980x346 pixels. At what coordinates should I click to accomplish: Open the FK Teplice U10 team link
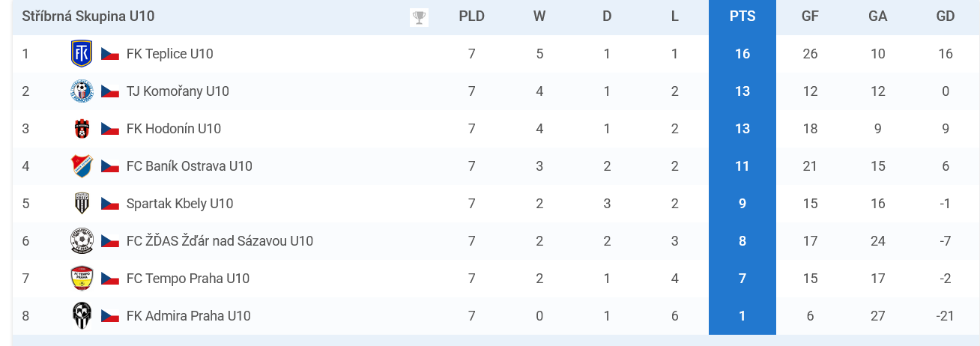(x=170, y=54)
